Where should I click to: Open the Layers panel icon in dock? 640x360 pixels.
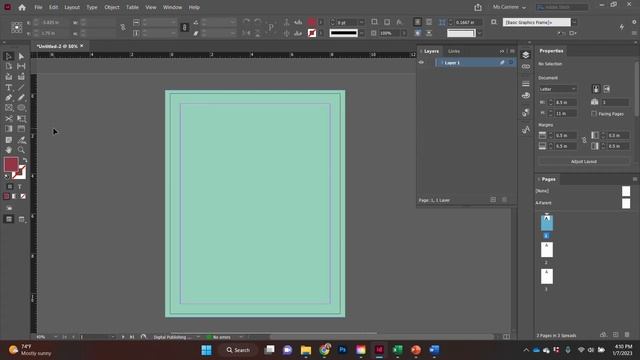pyautogui.click(x=526, y=55)
